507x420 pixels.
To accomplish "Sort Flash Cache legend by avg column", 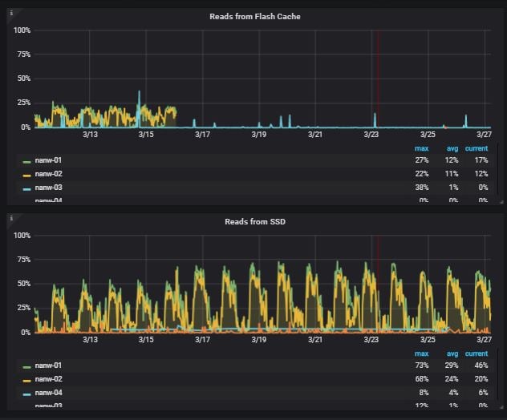I will (x=452, y=148).
